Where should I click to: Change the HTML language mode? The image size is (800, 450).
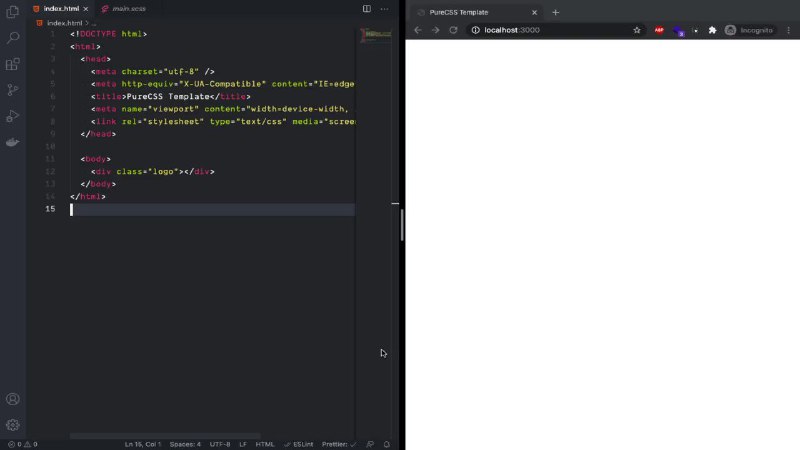tap(265, 444)
